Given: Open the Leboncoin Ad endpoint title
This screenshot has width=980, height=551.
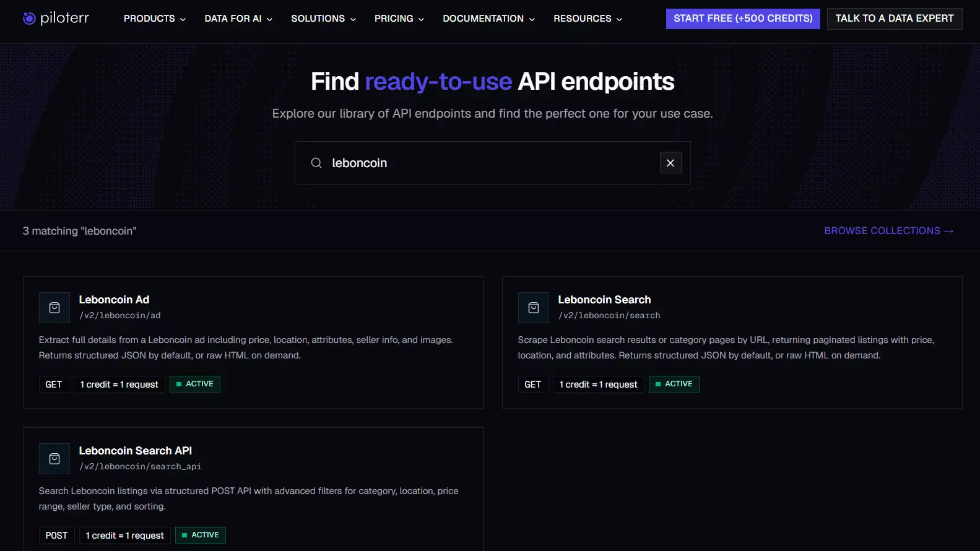Looking at the screenshot, I should (x=114, y=300).
